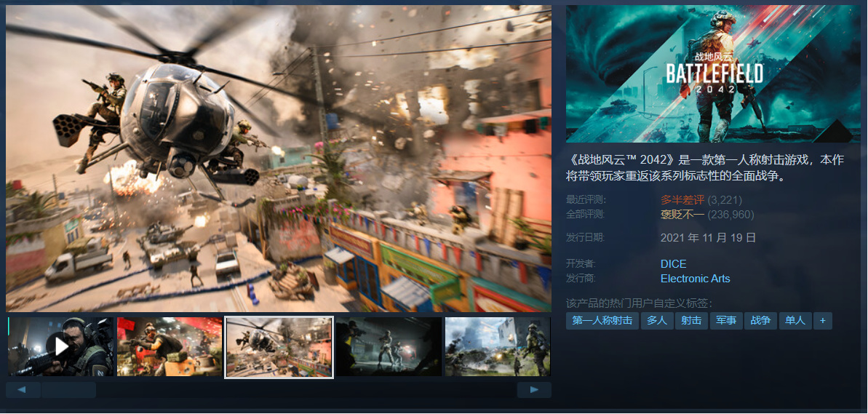
Task: Click the plus button to add tags
Action: point(823,320)
